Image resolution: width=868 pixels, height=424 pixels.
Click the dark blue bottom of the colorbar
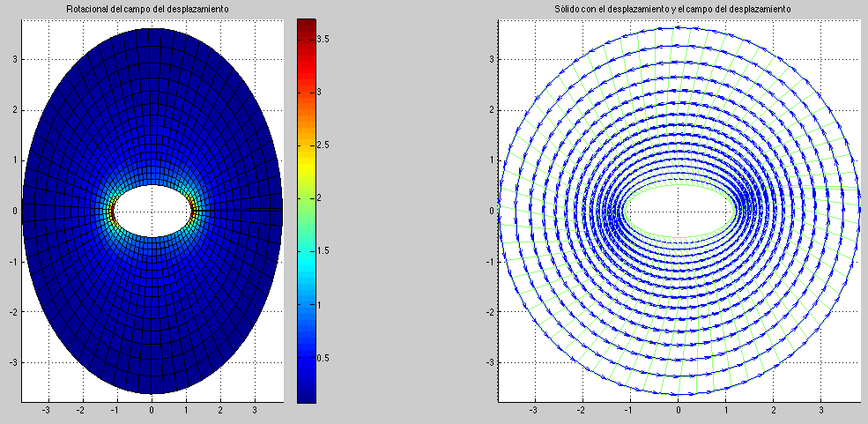[x=306, y=395]
